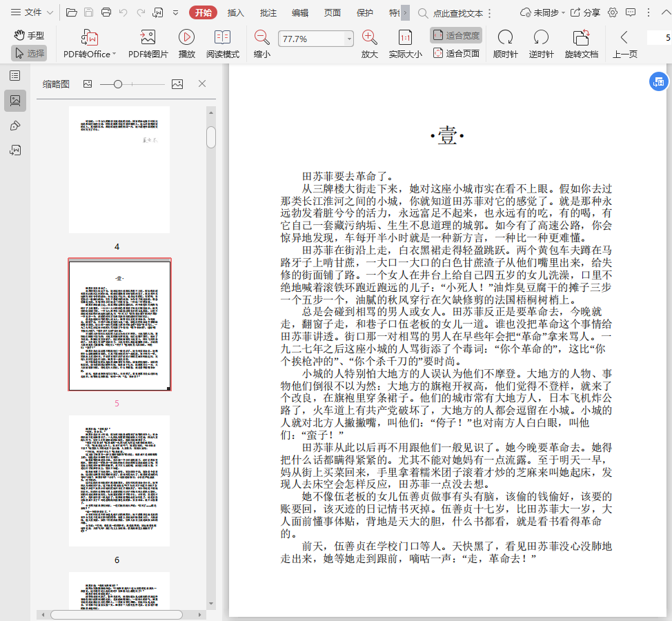Rotate view 顺时针 clockwise

pyautogui.click(x=505, y=43)
